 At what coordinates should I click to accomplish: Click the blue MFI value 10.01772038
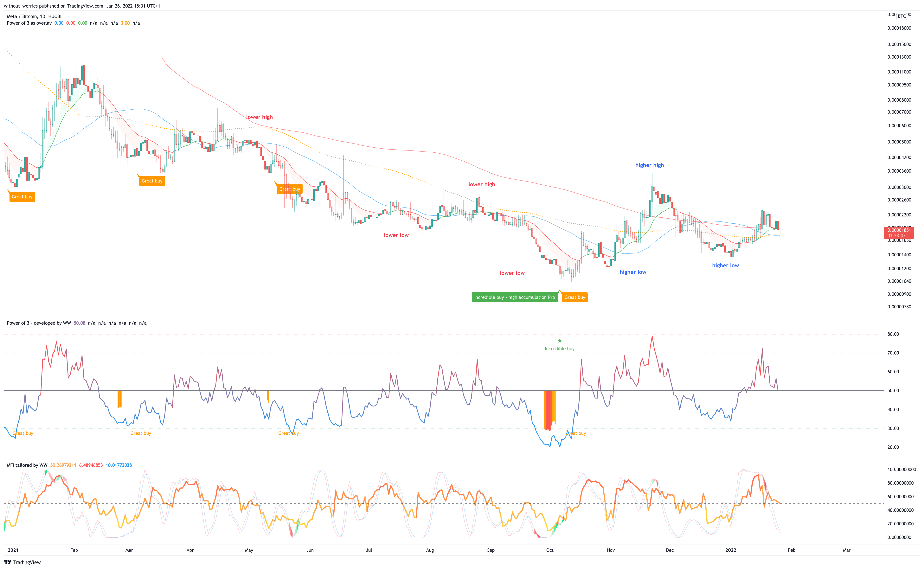click(119, 465)
